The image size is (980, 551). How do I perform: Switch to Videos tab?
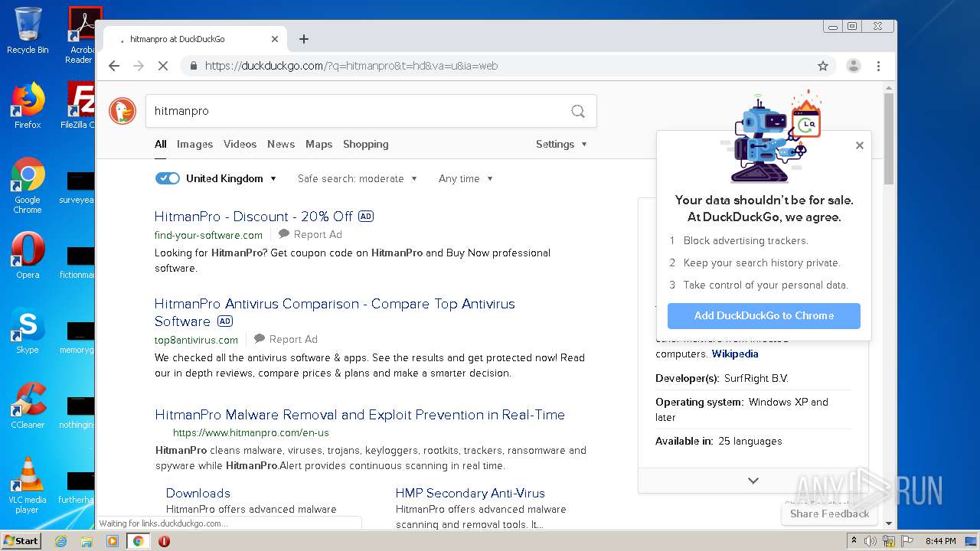pos(240,144)
